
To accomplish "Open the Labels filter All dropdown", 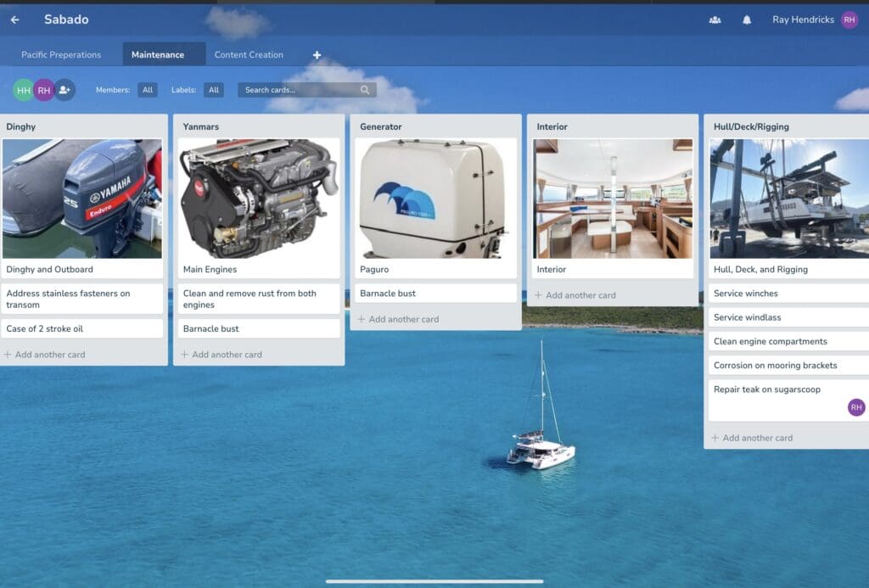I will click(213, 90).
